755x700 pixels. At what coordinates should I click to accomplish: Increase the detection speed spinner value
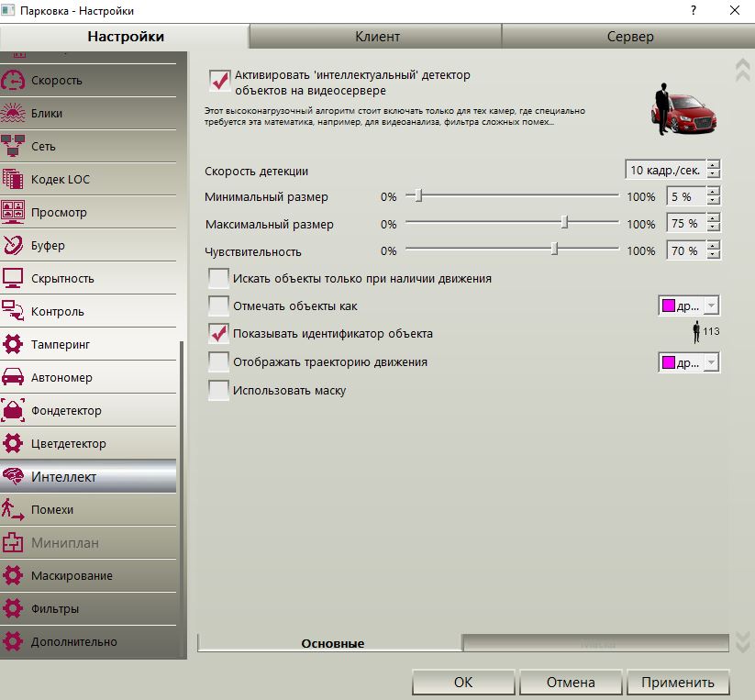point(713,165)
